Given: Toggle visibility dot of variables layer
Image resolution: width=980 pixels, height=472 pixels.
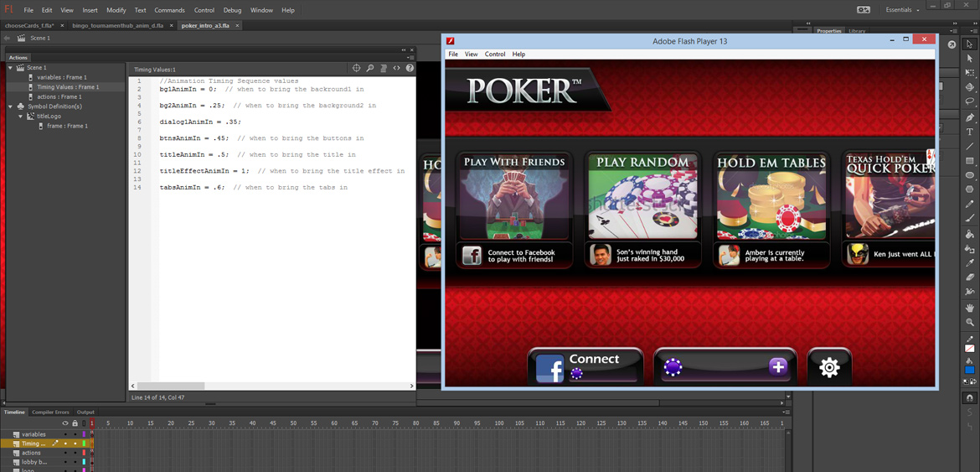Looking at the screenshot, I should coord(65,434).
